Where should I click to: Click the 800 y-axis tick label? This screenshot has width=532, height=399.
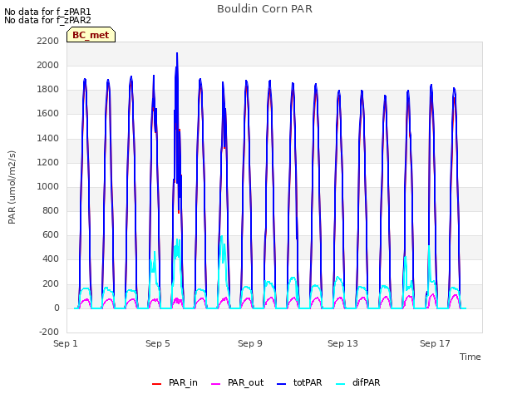51,210
